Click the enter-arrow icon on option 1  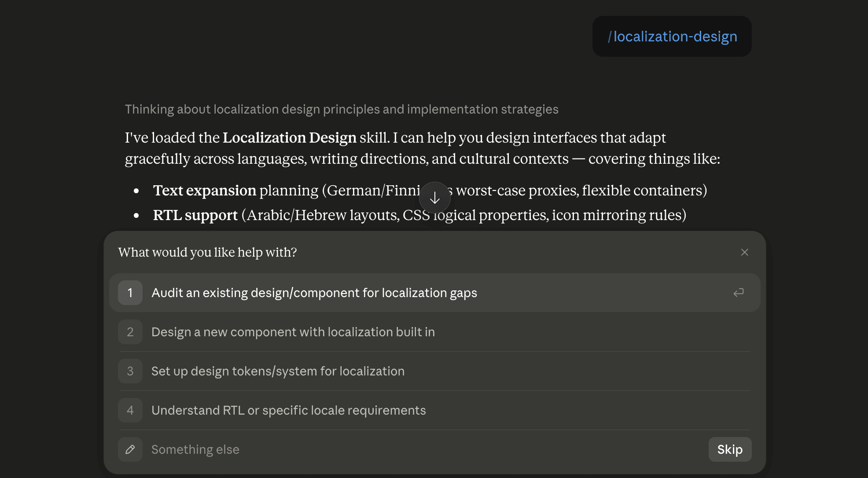click(739, 293)
